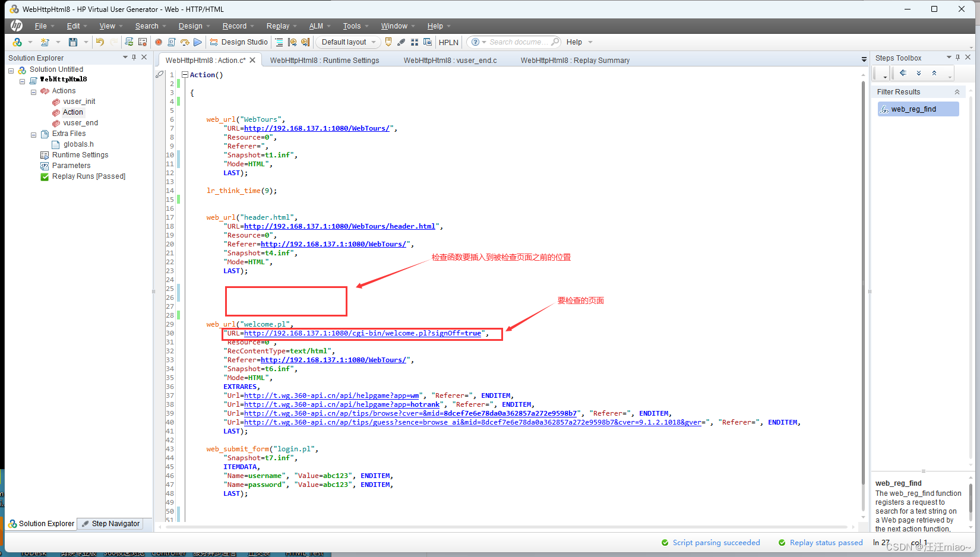Click the help question mark icon

pos(475,42)
